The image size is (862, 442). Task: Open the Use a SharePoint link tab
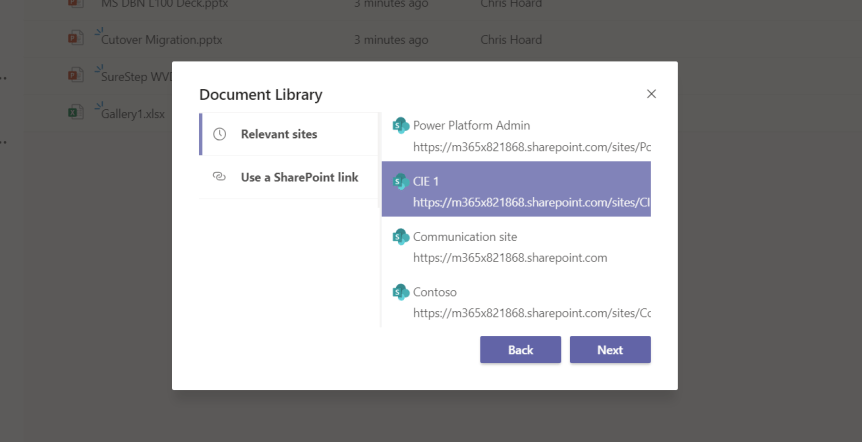(299, 177)
